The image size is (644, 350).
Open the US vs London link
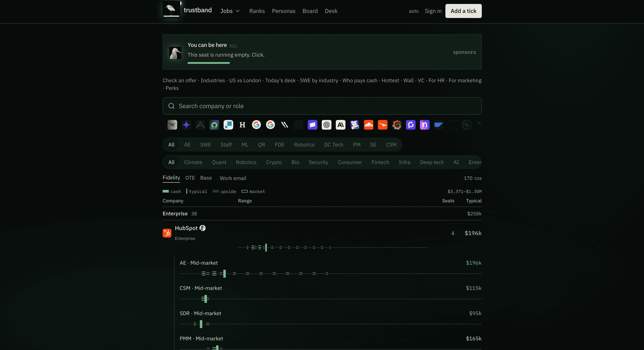click(x=245, y=80)
